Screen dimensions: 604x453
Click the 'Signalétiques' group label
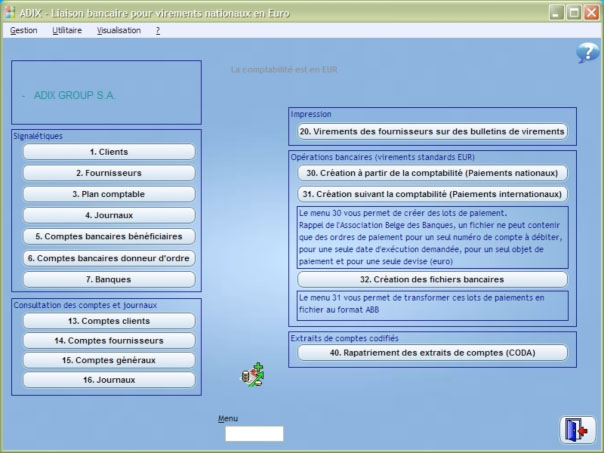pos(38,136)
